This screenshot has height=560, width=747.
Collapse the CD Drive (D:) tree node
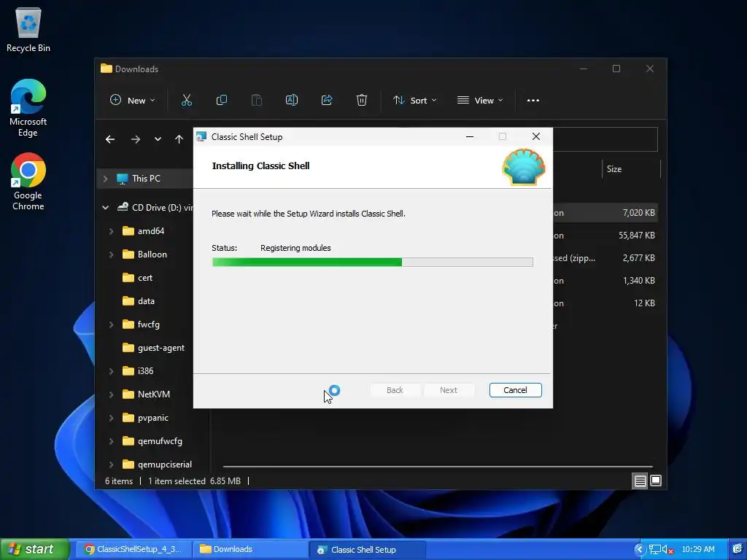click(x=105, y=208)
